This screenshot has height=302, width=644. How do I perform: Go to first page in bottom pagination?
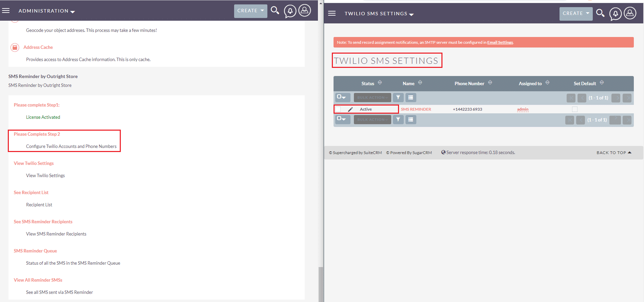[570, 120]
